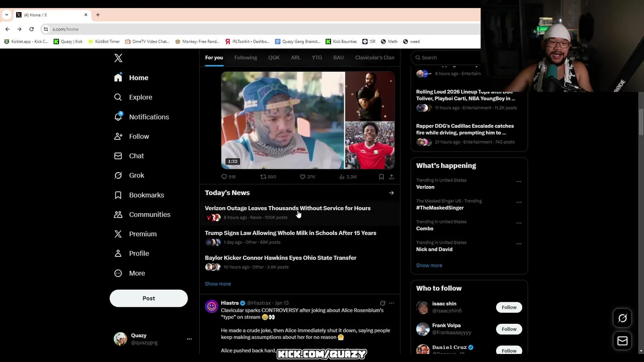The image size is (644, 362).
Task: Like the video post with 27K likes
Action: tap(303, 176)
